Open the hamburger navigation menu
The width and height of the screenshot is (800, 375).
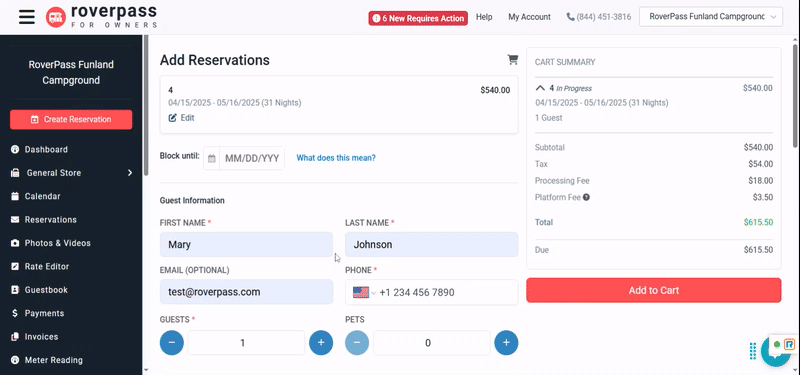27,17
